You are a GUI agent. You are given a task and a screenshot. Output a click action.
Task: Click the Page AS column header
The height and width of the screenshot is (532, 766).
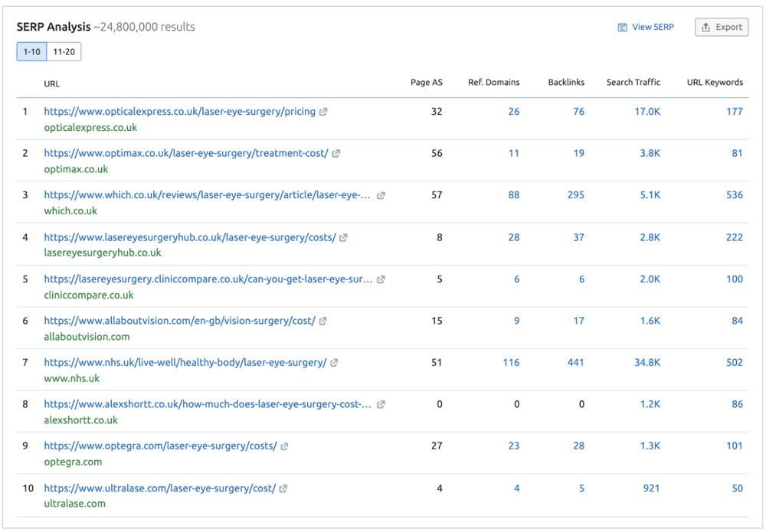[x=426, y=83]
